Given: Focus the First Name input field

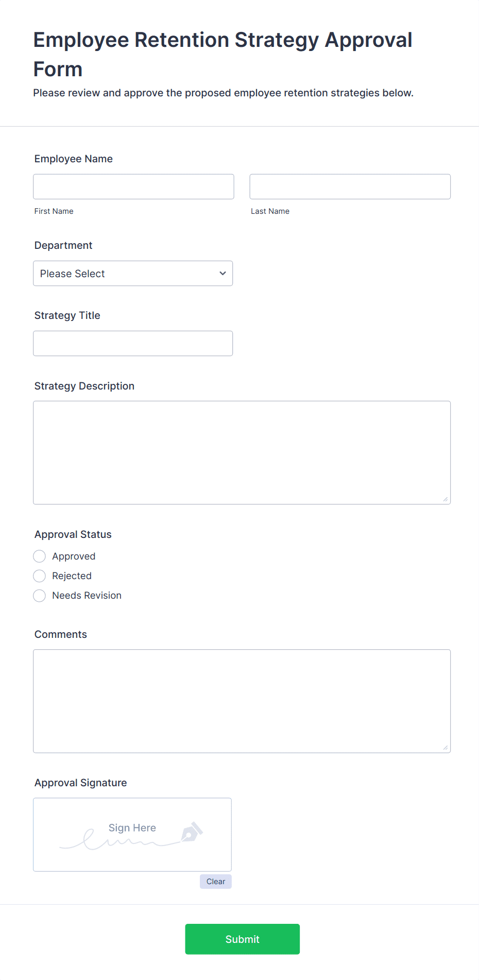Looking at the screenshot, I should point(133,187).
